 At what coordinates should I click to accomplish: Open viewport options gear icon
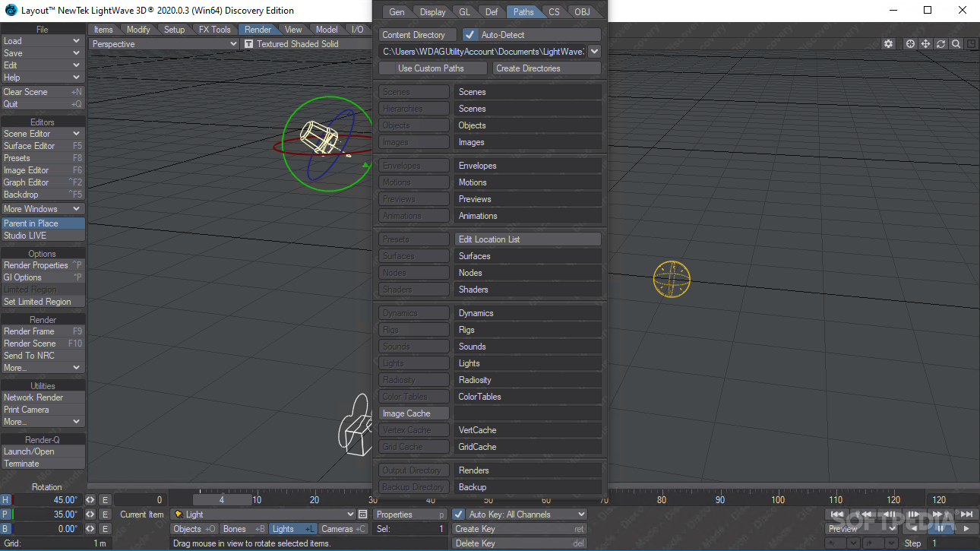pos(888,44)
